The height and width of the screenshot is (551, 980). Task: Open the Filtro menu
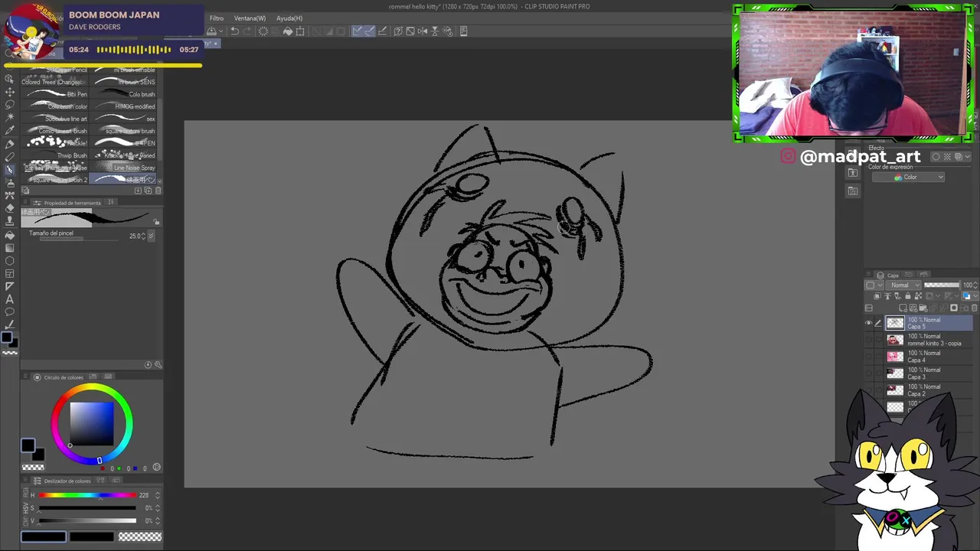(x=217, y=18)
